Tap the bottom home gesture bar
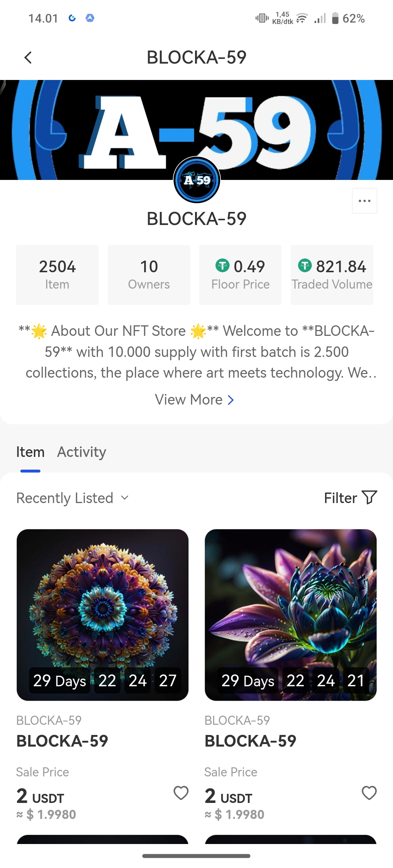393x868 pixels. point(196,856)
